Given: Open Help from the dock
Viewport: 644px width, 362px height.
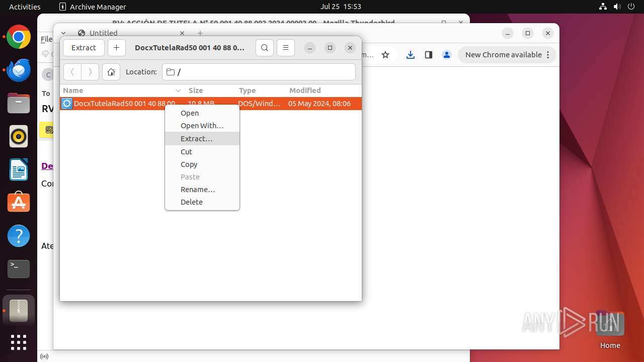Looking at the screenshot, I should 19,235.
